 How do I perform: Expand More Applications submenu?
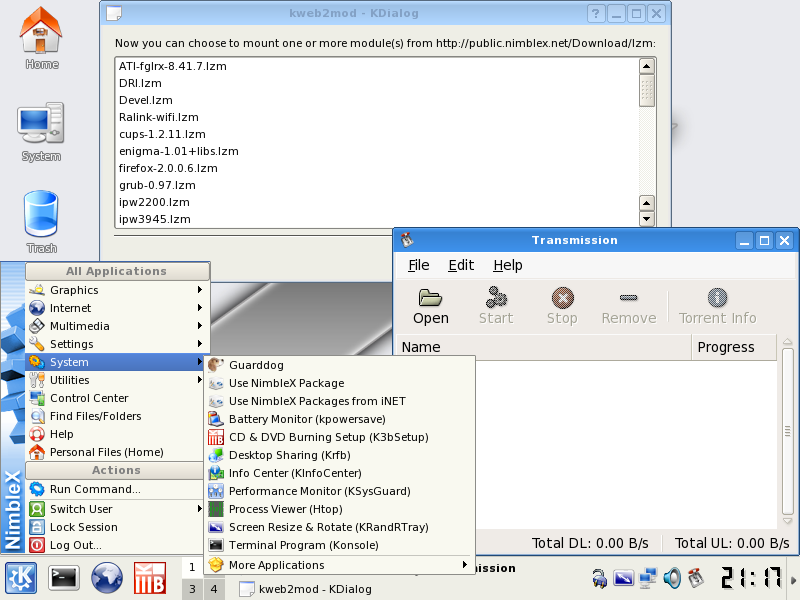339,565
